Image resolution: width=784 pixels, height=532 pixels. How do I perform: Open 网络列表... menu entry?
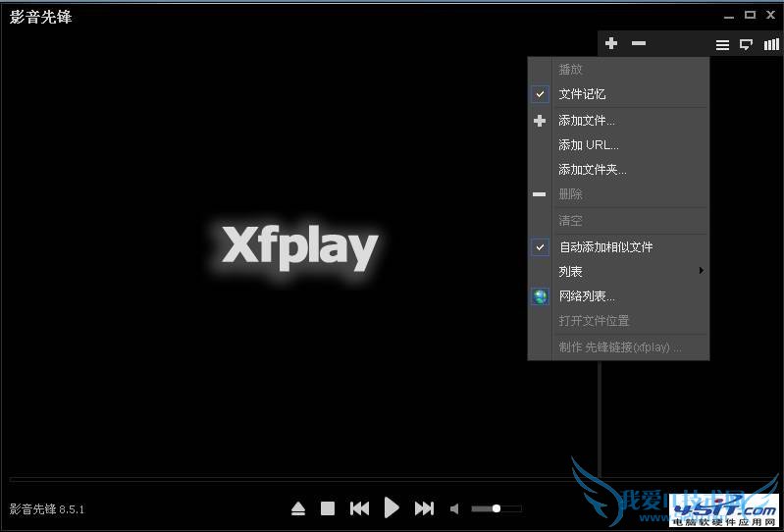[x=618, y=296]
